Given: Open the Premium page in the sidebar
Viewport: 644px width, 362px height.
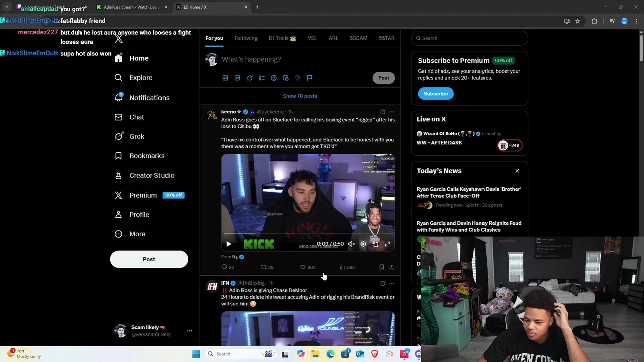Looking at the screenshot, I should tap(149, 195).
